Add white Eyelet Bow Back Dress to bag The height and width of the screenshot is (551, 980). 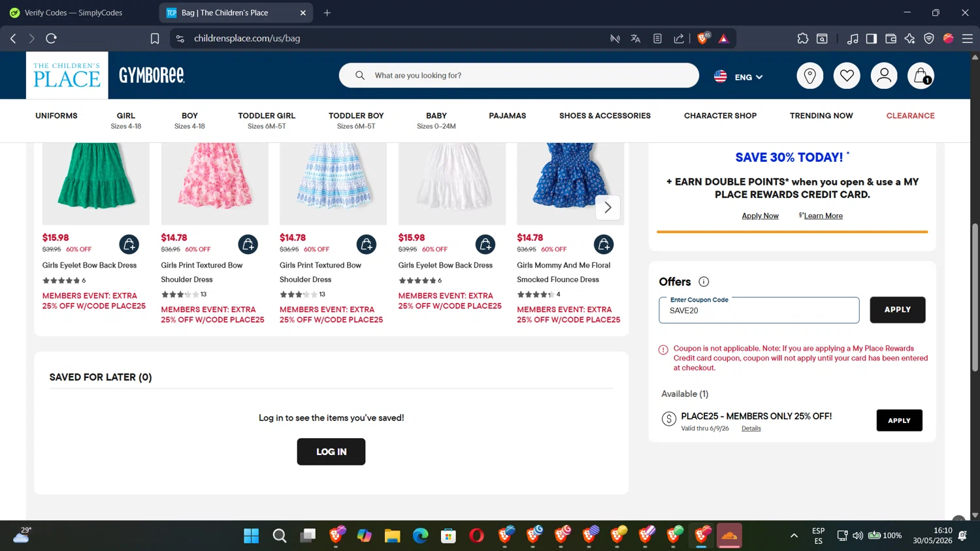click(485, 245)
